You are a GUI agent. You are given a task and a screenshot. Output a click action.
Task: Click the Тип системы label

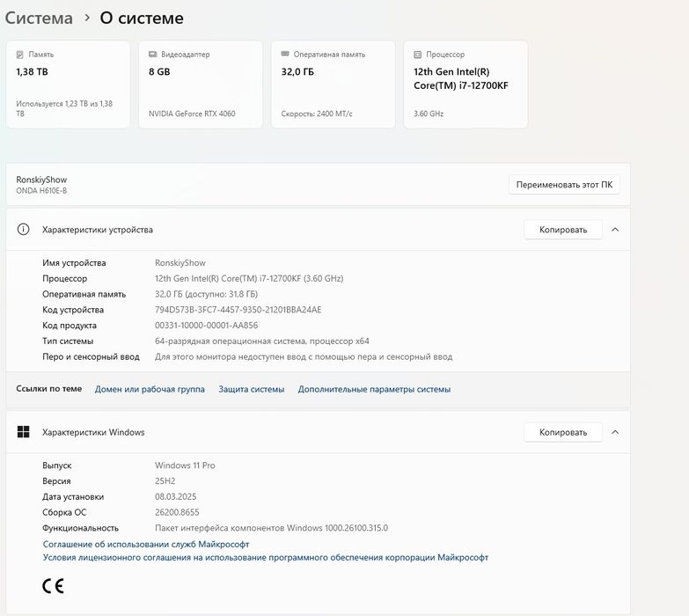(68, 341)
